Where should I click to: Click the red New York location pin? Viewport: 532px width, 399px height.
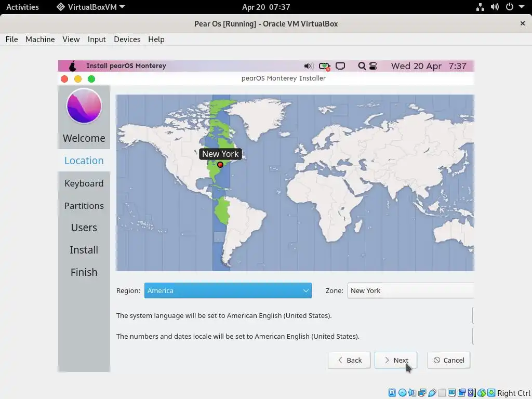(x=220, y=165)
